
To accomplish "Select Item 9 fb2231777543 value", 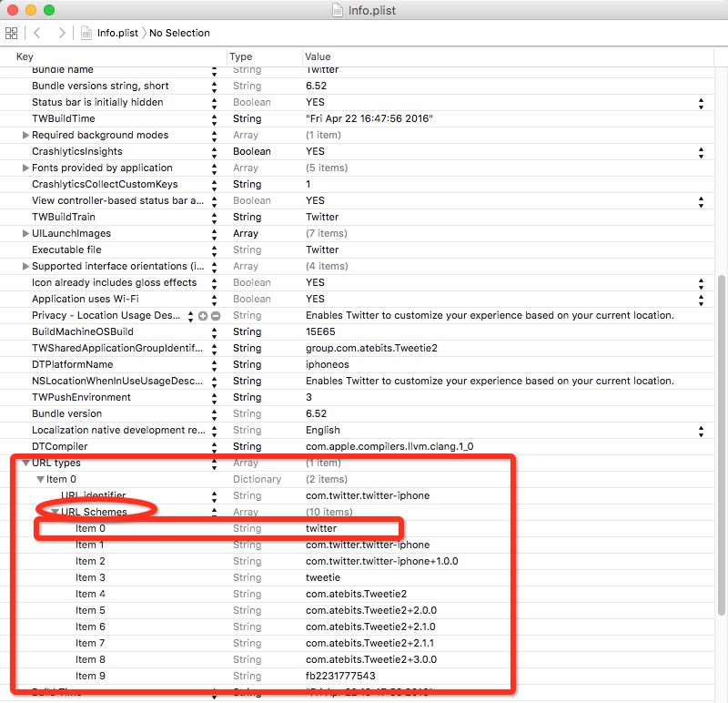I will click(x=340, y=676).
